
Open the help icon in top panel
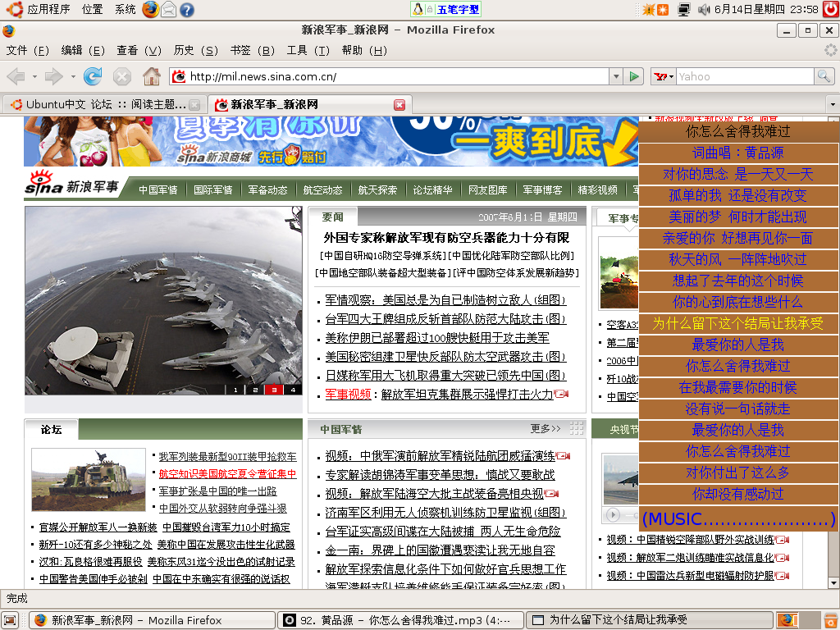[x=186, y=9]
